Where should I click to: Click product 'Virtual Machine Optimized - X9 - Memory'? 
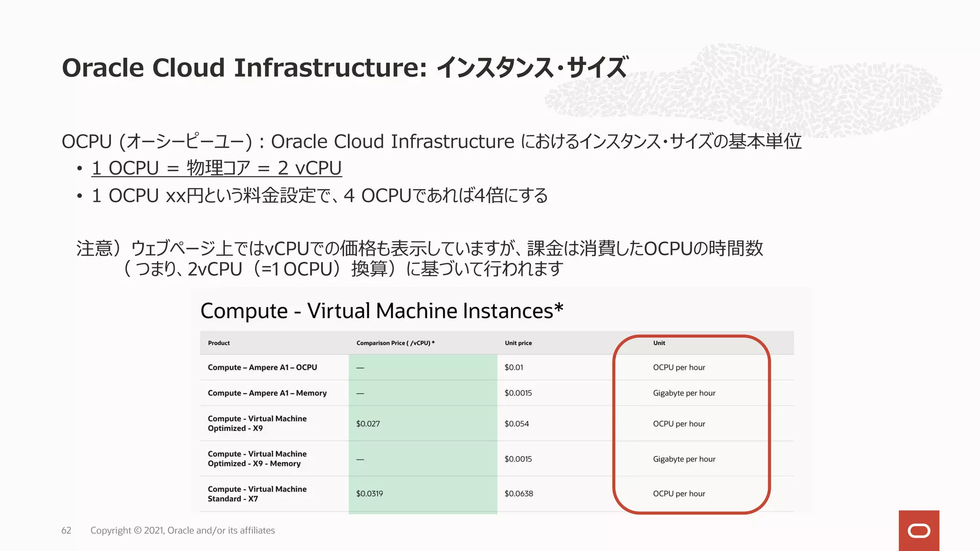click(x=257, y=459)
